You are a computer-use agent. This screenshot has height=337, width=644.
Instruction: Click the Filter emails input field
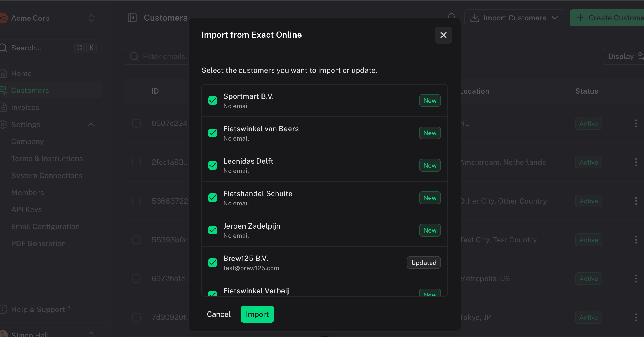(x=157, y=56)
